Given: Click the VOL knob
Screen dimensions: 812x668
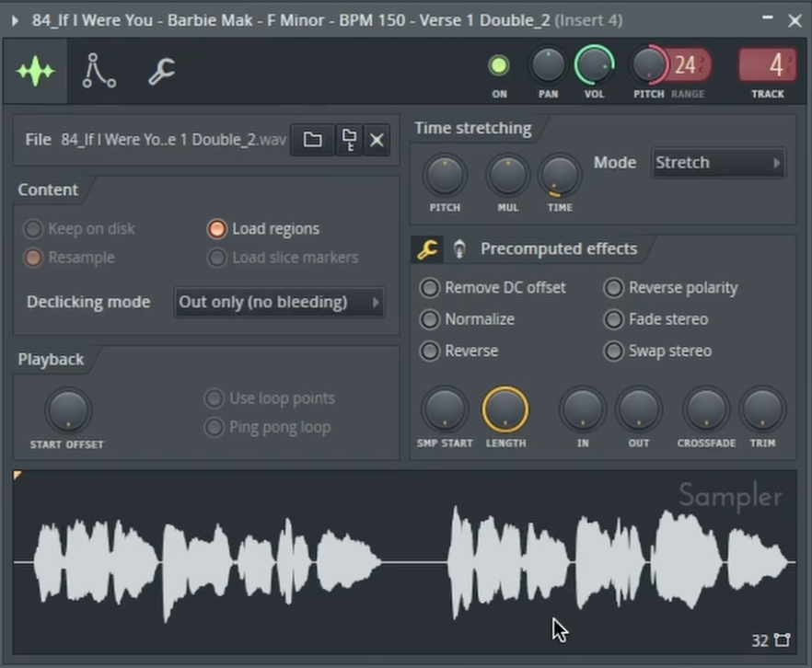Looking at the screenshot, I should click(594, 65).
